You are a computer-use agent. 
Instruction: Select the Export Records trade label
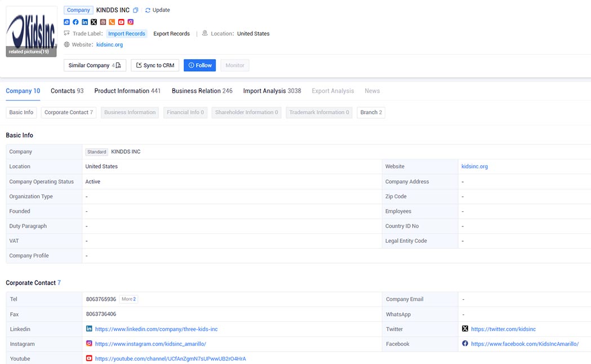[x=171, y=34]
